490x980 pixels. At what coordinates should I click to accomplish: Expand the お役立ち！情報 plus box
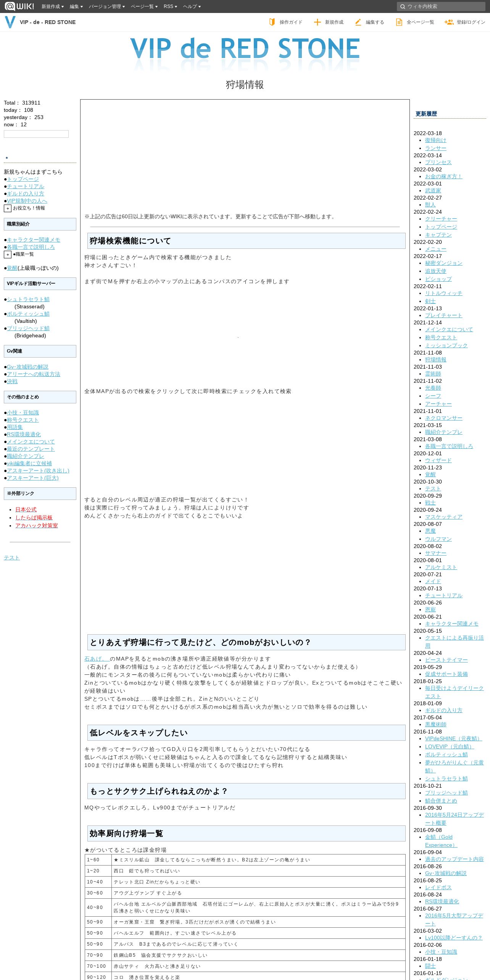point(7,208)
